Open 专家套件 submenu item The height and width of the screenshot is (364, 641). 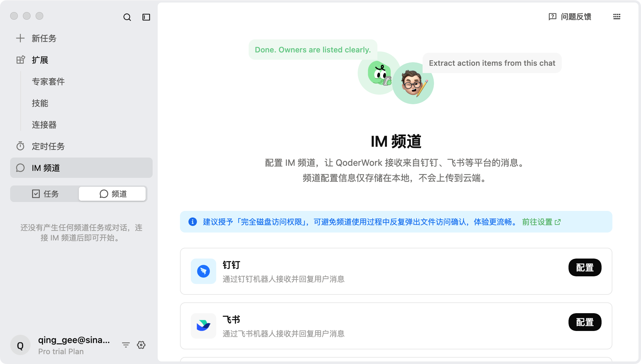coord(48,82)
